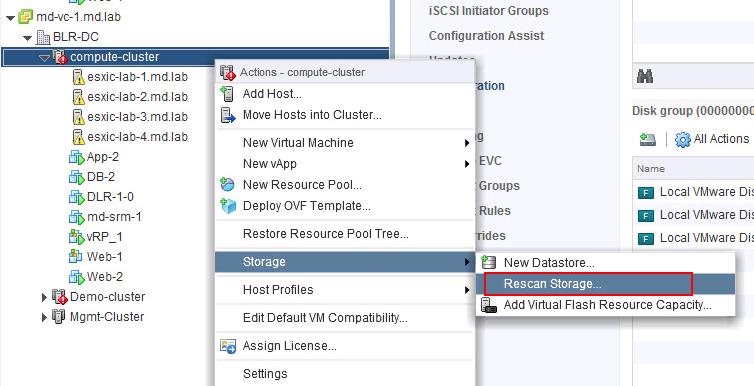Select esxic-lab-3.md.lab host in tree
The image size is (754, 386).
[x=138, y=117]
